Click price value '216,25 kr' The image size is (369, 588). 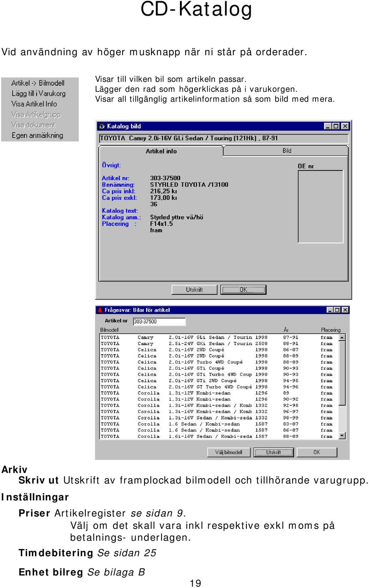point(163,191)
